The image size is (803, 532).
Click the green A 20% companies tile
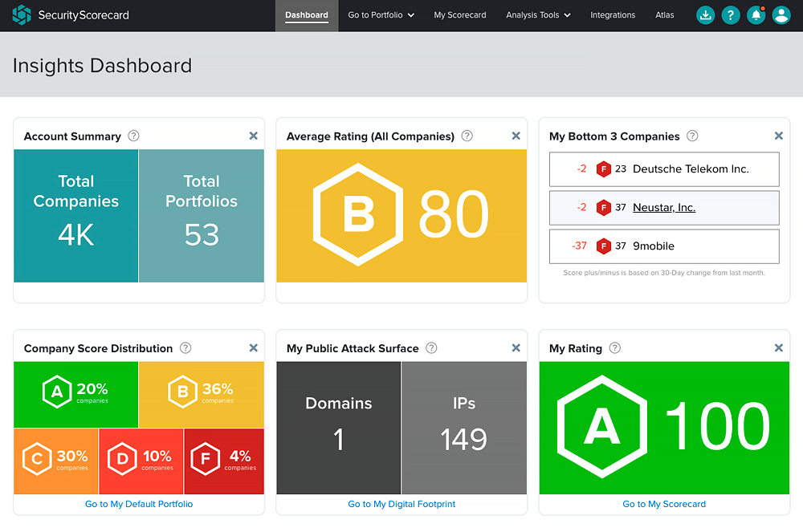tap(75, 395)
